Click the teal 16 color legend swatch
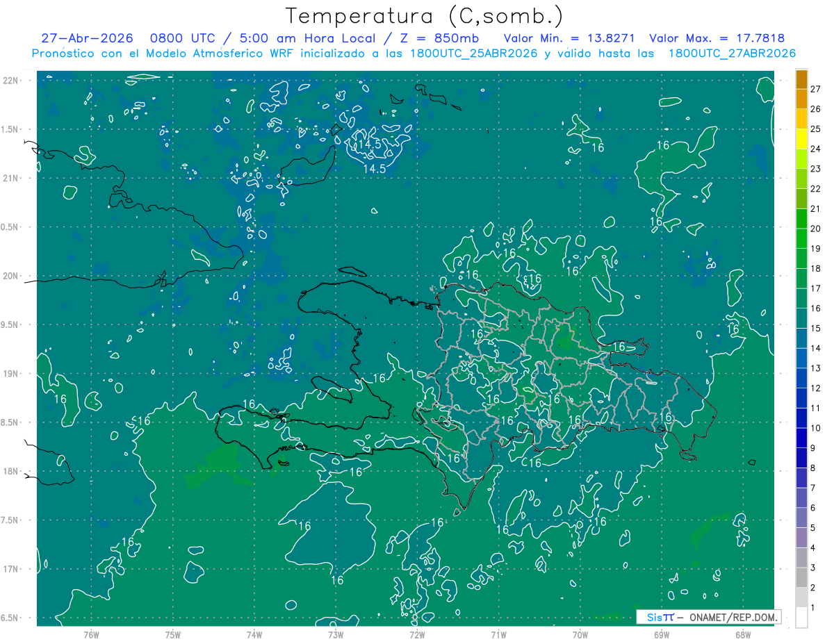This screenshot has width=834, height=644. (801, 298)
